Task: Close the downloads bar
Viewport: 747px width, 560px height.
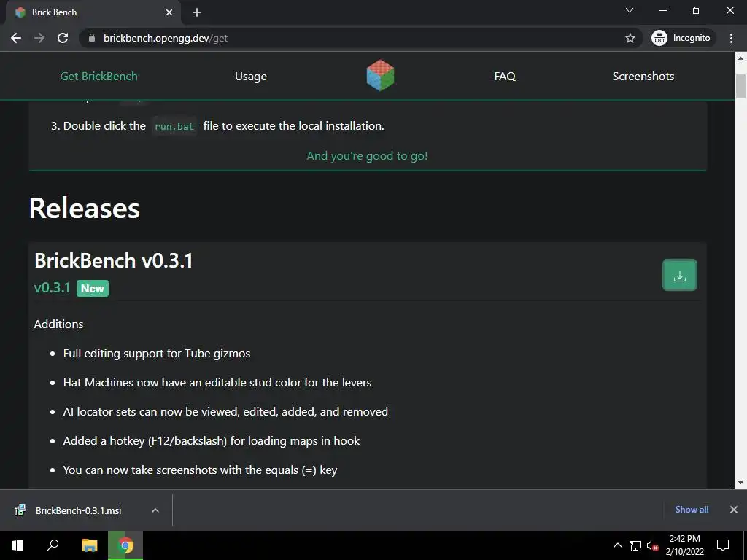Action: point(734,510)
